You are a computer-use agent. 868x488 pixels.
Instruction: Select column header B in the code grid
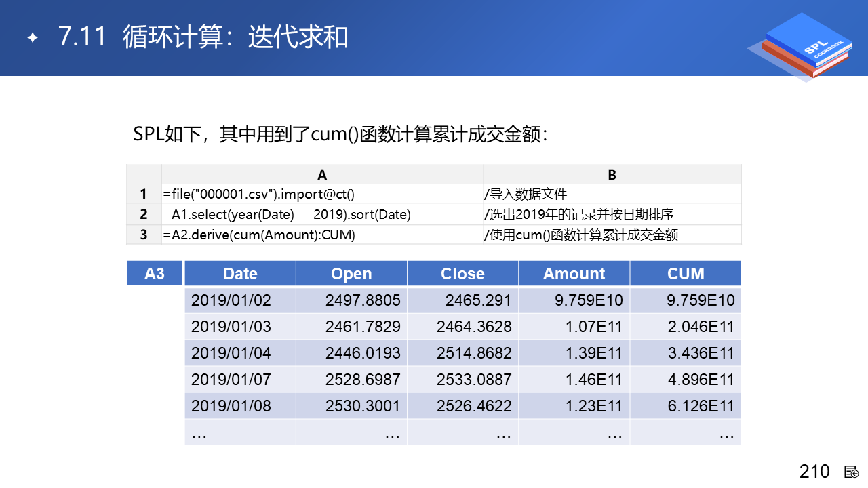coord(612,175)
